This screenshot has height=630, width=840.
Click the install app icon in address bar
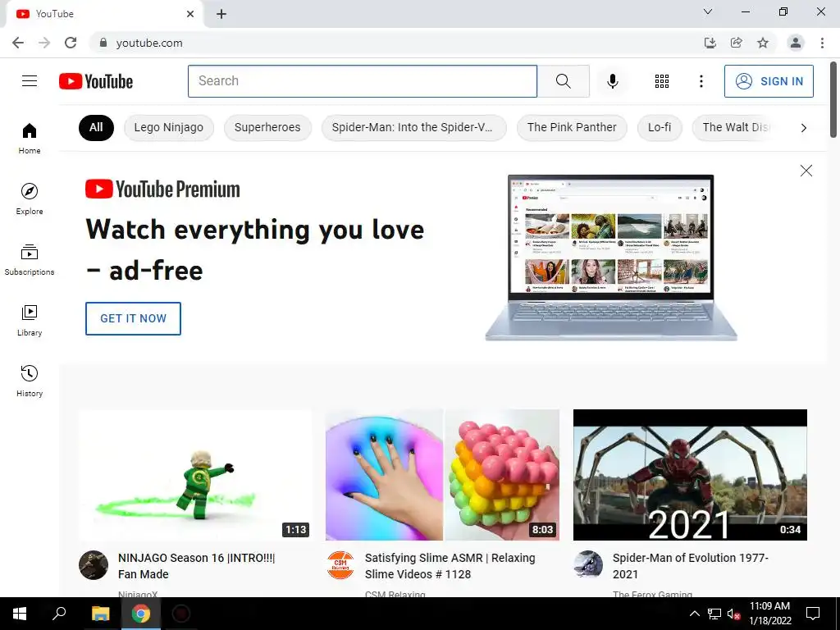(x=710, y=43)
